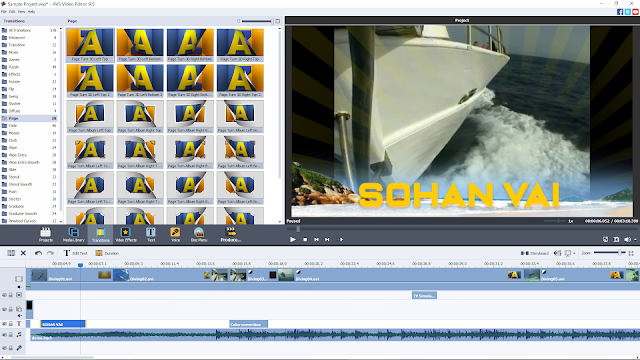Open the View menu
Viewport: 640px width, 360px height.
click(21, 12)
